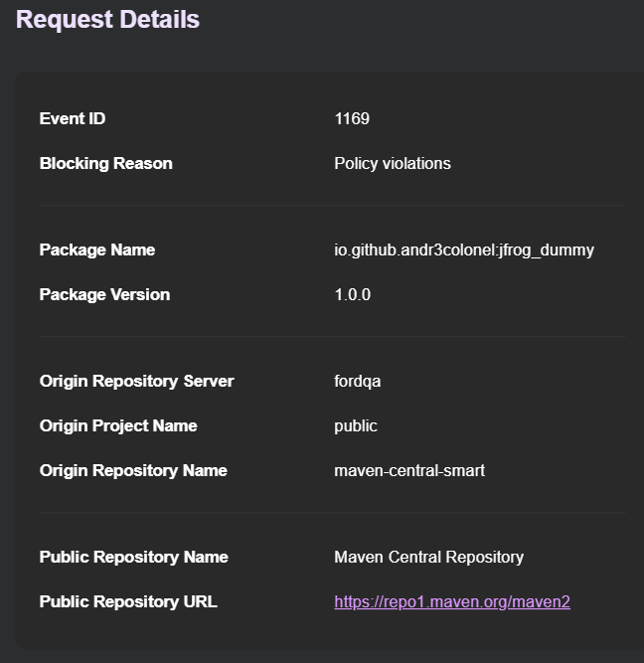
Task: Click the Origin Repository Name label
Action: pos(133,470)
